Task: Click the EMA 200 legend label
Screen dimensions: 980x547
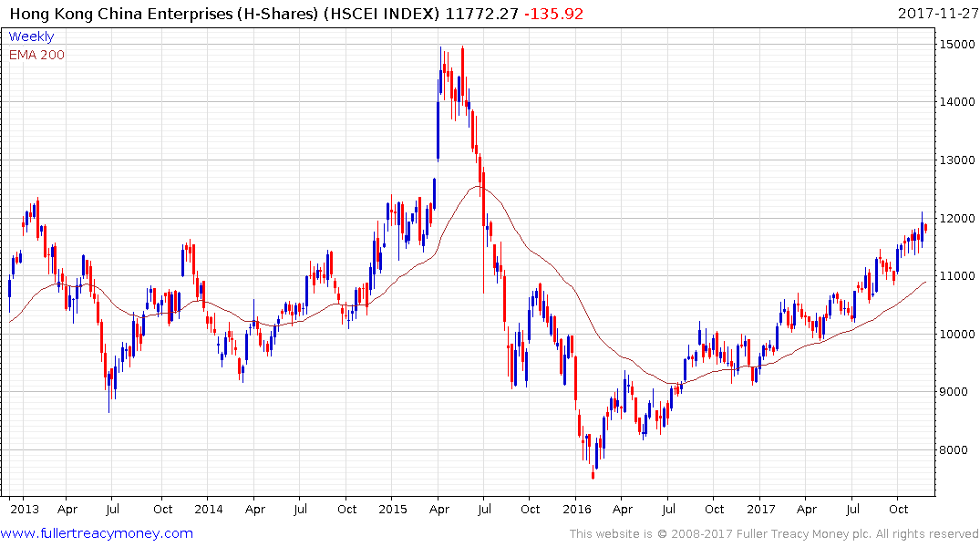Action: tap(36, 55)
